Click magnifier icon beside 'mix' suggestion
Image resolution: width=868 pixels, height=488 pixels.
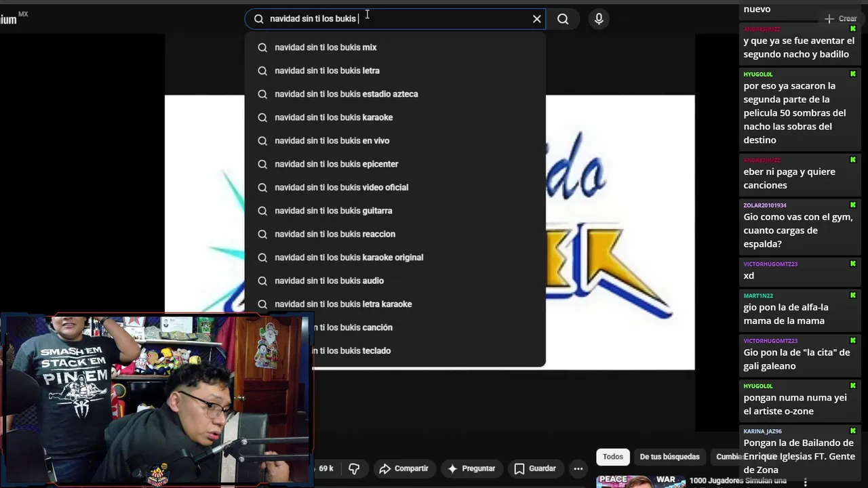click(x=262, y=47)
